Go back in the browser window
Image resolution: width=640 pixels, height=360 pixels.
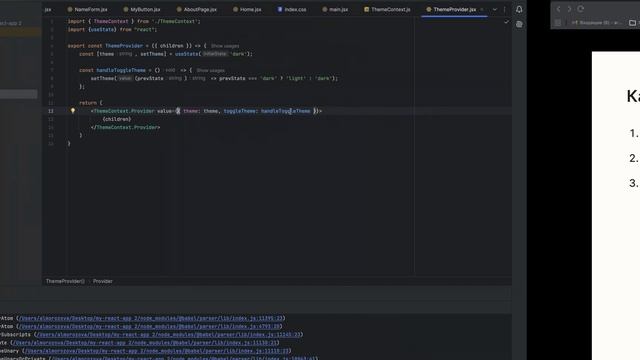coord(558,9)
